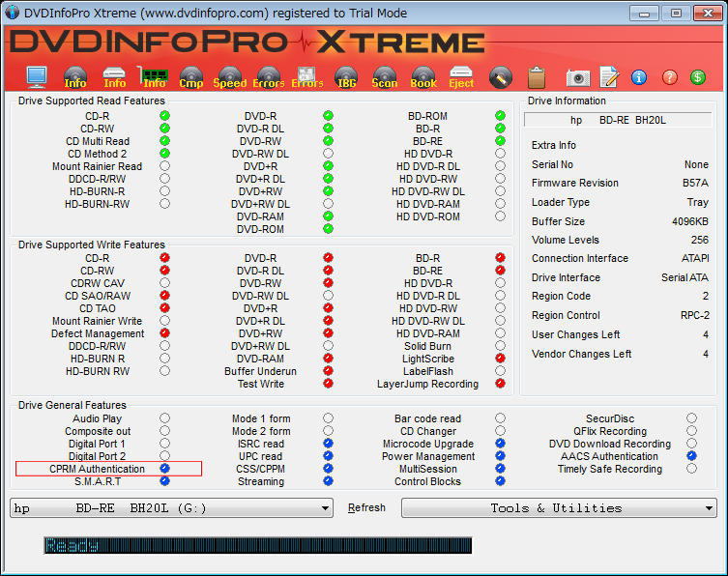Take a screenshot with camera icon
The height and width of the screenshot is (576, 728).
coord(578,78)
